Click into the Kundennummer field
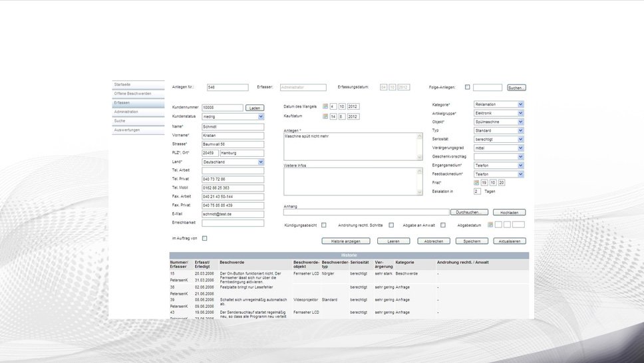 (x=222, y=108)
